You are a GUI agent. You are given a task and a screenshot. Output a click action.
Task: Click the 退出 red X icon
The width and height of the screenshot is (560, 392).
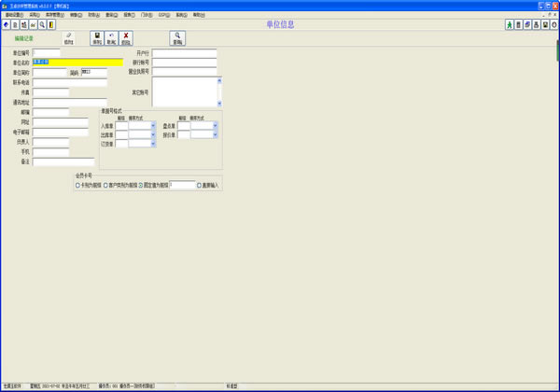click(x=126, y=37)
